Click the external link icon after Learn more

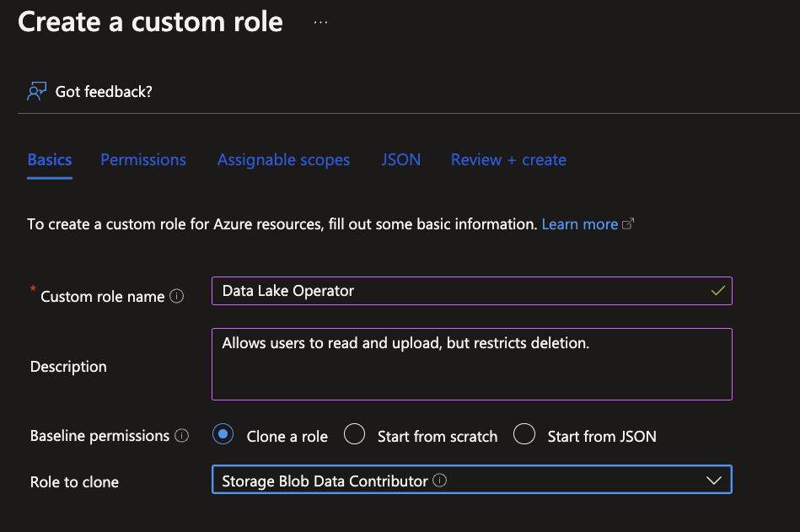coord(627,224)
